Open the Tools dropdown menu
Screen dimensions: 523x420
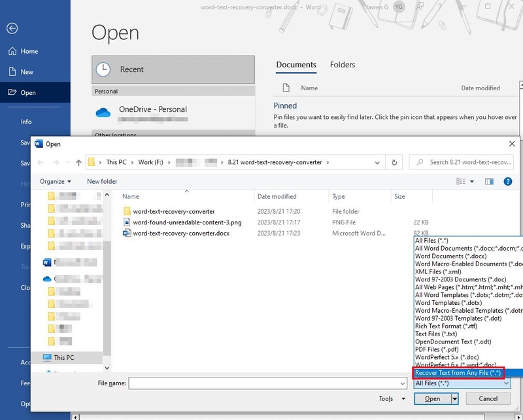(392, 398)
